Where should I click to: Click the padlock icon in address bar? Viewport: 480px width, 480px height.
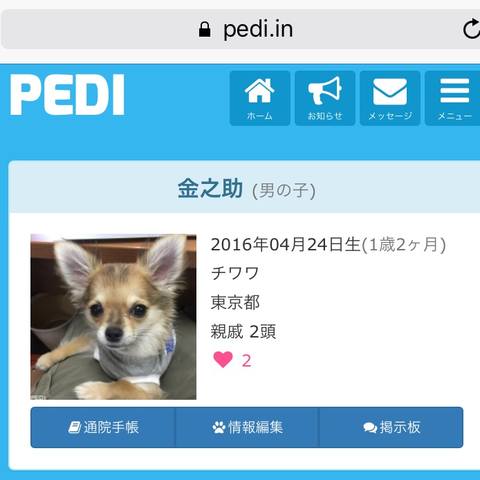coord(205,29)
